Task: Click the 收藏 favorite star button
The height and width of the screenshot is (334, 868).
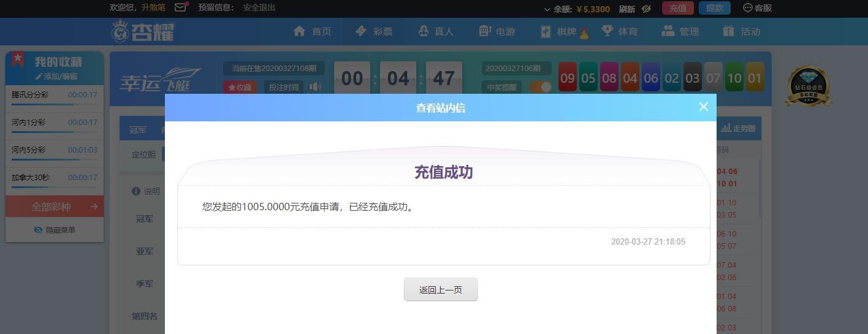Action: click(240, 88)
